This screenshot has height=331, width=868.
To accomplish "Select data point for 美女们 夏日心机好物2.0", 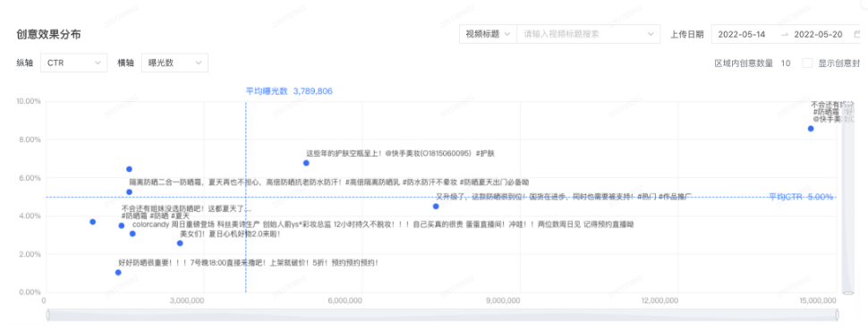I will 180,243.
